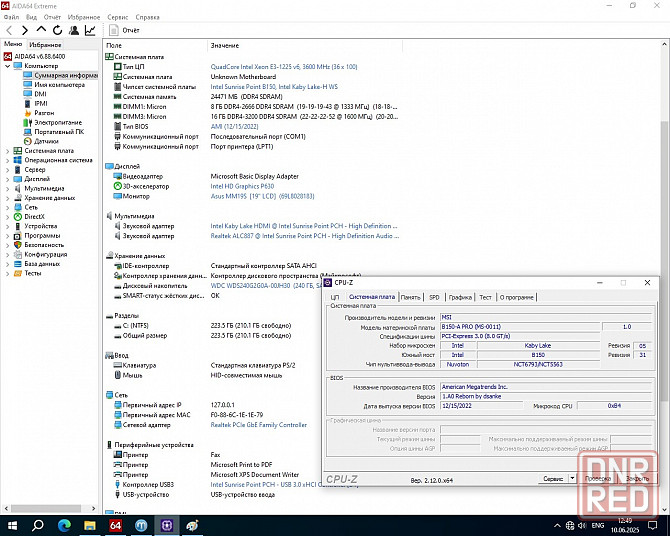Open the Отчёт menu in menu bar
Image resolution: width=670 pixels, height=536 pixels.
click(x=52, y=17)
